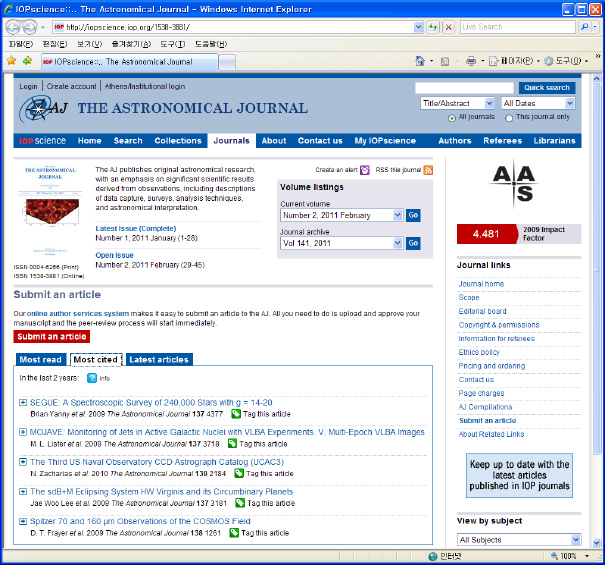
Task: Open the Journals navigation tab
Action: click(x=232, y=140)
